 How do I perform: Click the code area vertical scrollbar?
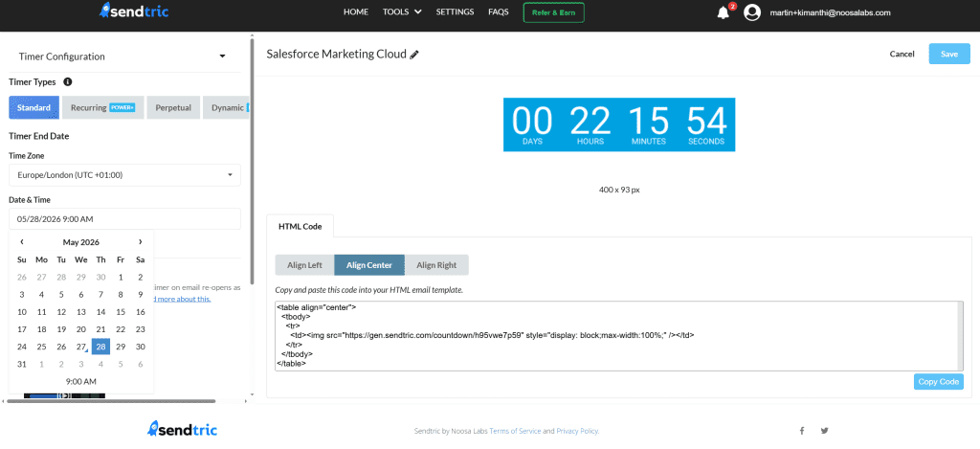pyautogui.click(x=960, y=336)
